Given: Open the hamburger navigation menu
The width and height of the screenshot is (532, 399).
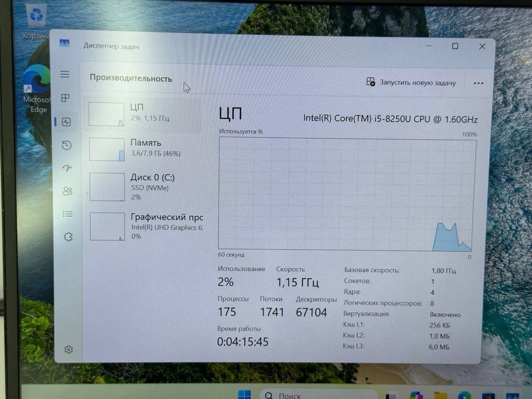Looking at the screenshot, I should [x=65, y=74].
